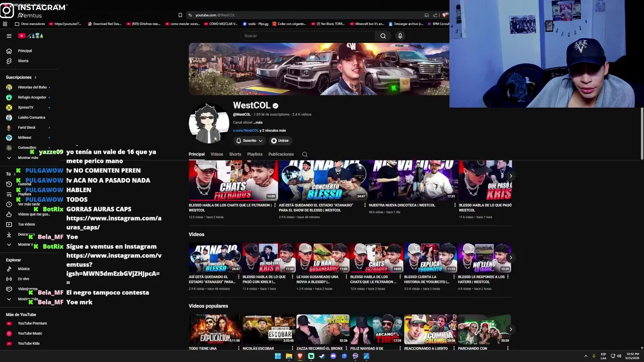
Task: Open Otros marcadores bookmarks folder
Action: click(x=30, y=24)
